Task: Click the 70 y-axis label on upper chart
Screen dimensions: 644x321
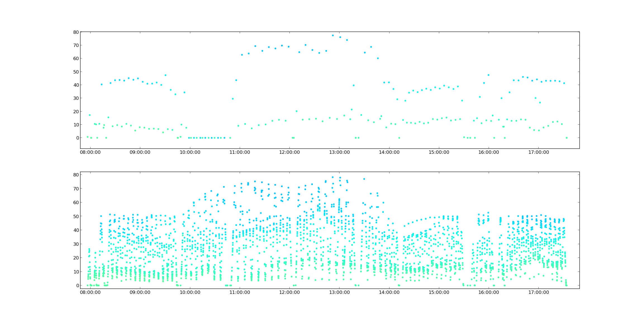Action: pos(76,45)
